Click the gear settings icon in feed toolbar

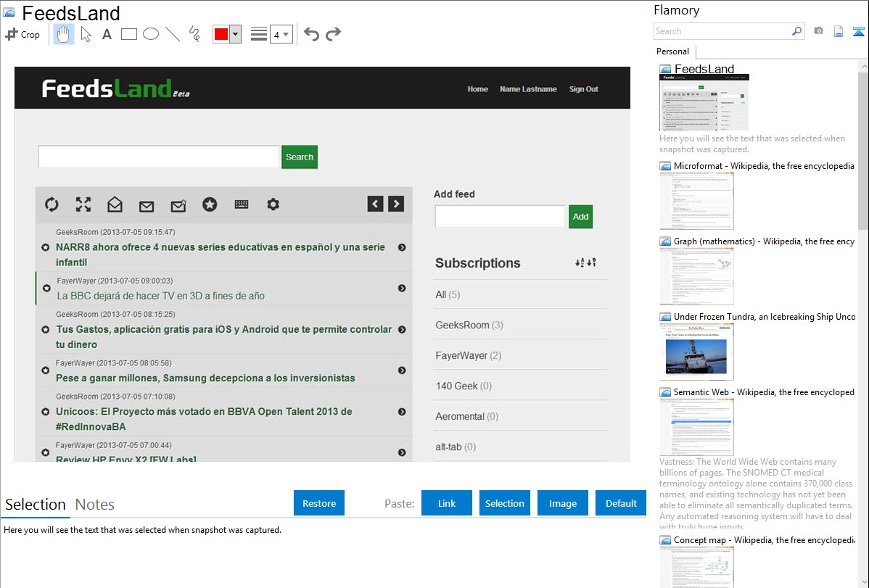(x=273, y=204)
